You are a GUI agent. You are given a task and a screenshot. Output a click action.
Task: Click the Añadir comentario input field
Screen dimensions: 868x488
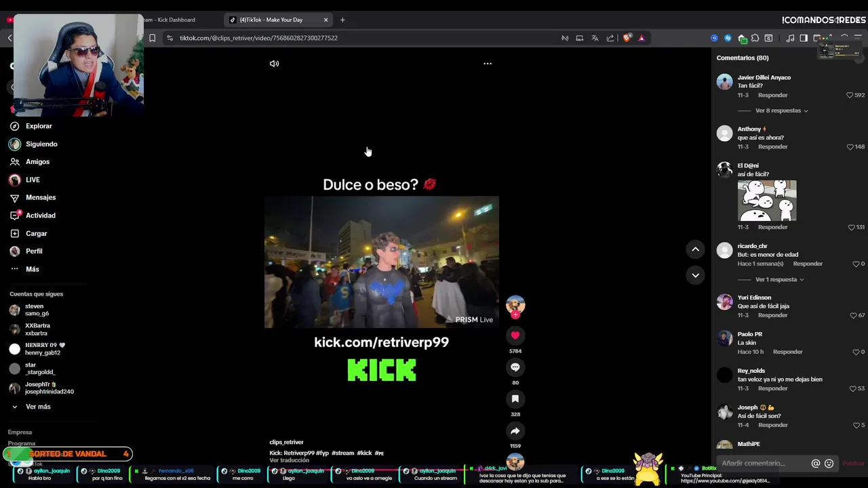pyautogui.click(x=763, y=464)
